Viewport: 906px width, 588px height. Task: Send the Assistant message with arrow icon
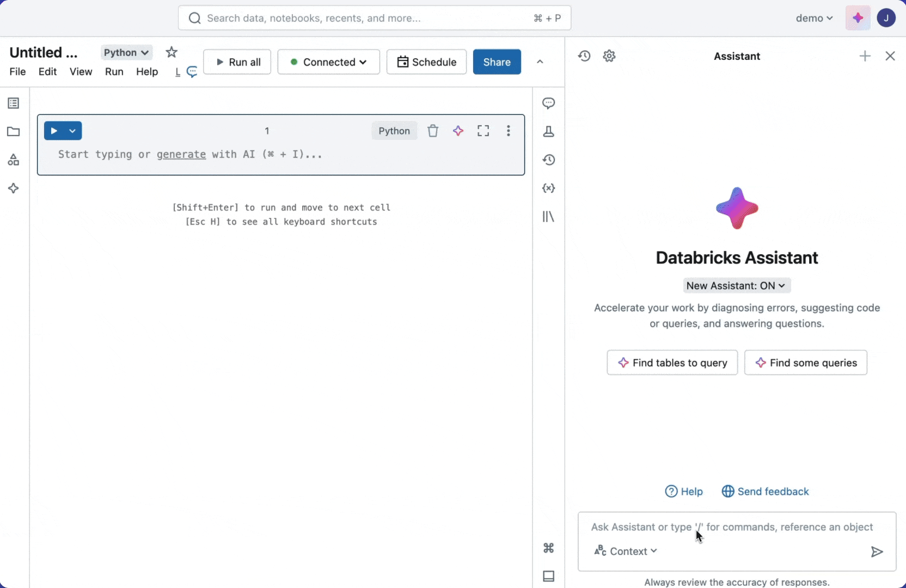(877, 552)
